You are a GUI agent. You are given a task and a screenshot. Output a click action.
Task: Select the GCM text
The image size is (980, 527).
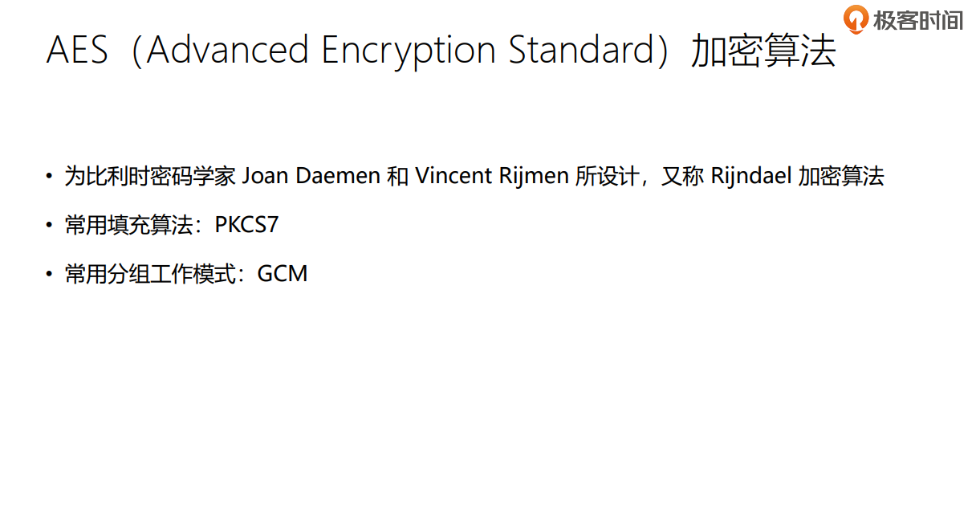click(283, 274)
